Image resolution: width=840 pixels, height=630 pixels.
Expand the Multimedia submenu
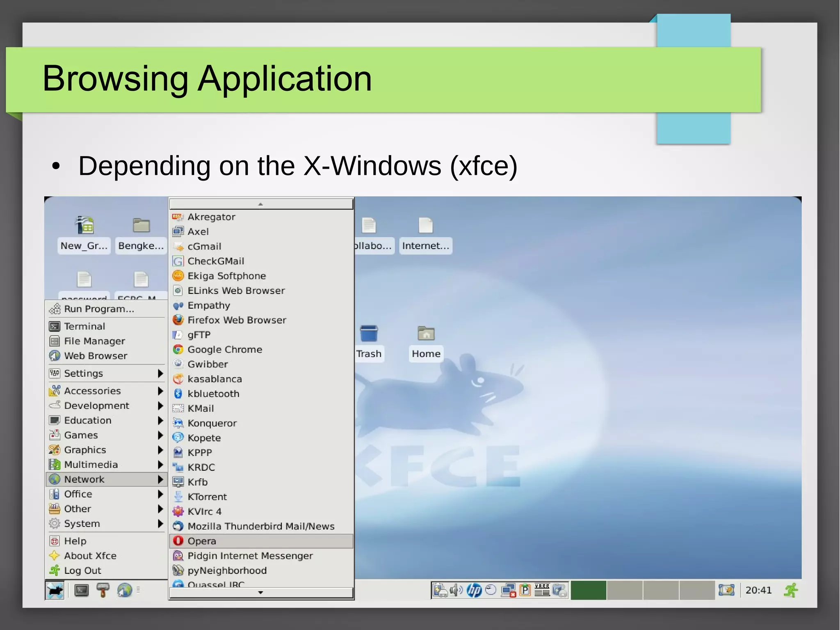(x=106, y=465)
